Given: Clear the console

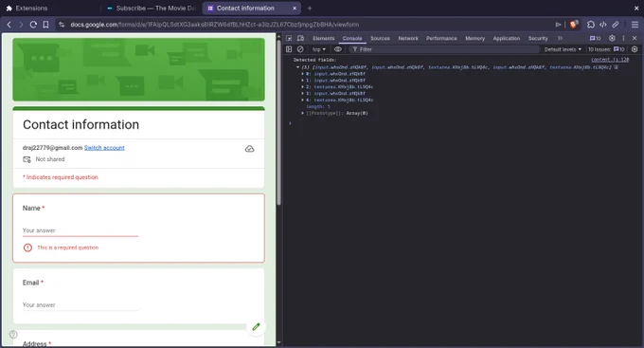Looking at the screenshot, I should 300,49.
